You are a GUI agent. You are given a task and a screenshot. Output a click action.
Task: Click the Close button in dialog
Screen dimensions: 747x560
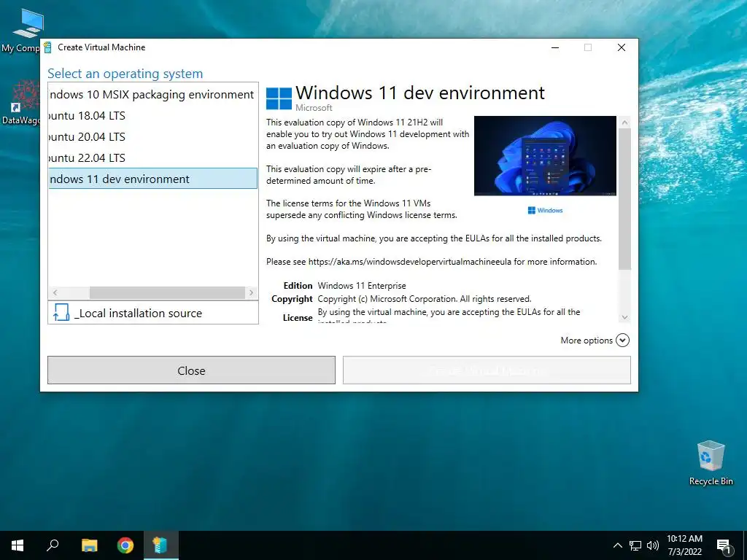(x=191, y=370)
